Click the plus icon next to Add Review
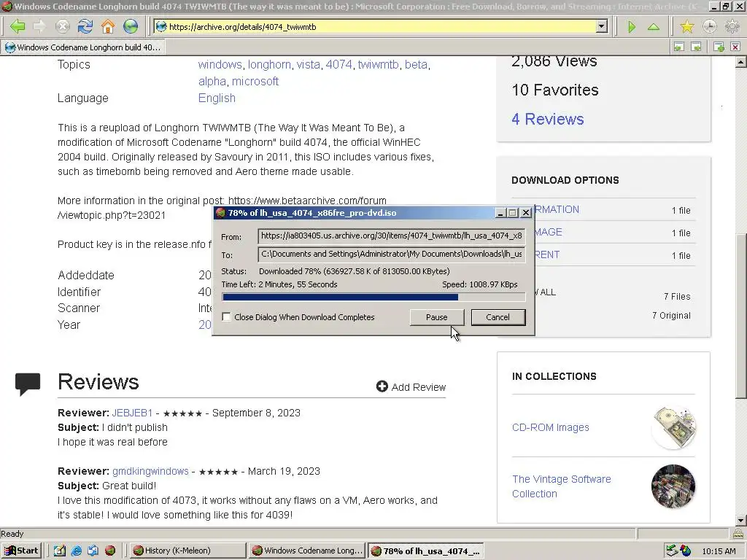747x560 pixels. coord(382,386)
